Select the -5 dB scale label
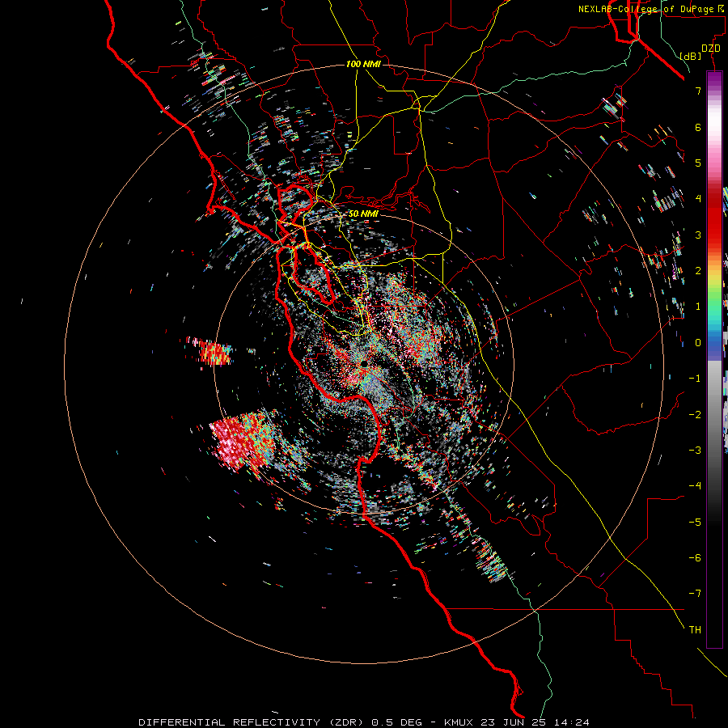Viewport: 728px width, 728px height. (695, 523)
